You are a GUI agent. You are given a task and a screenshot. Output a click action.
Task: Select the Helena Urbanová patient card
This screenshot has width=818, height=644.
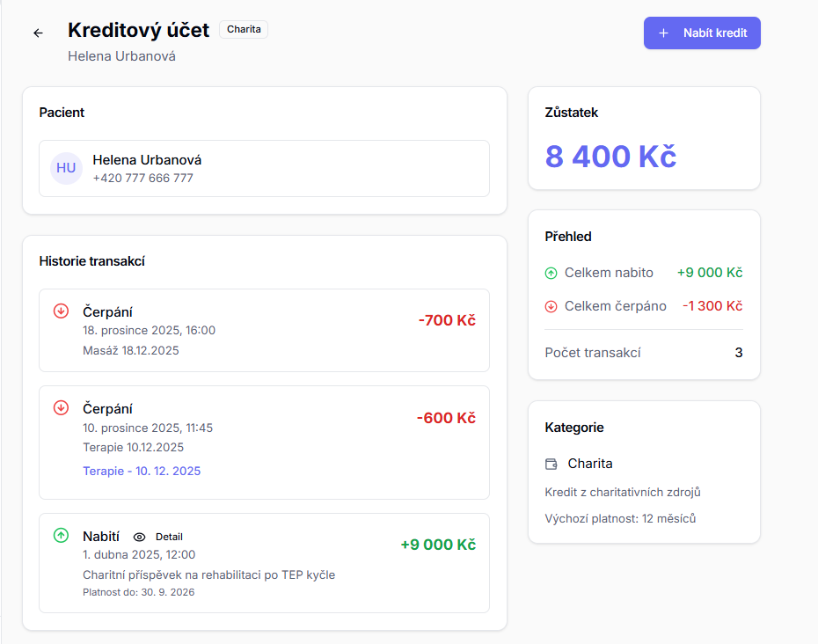[264, 168]
